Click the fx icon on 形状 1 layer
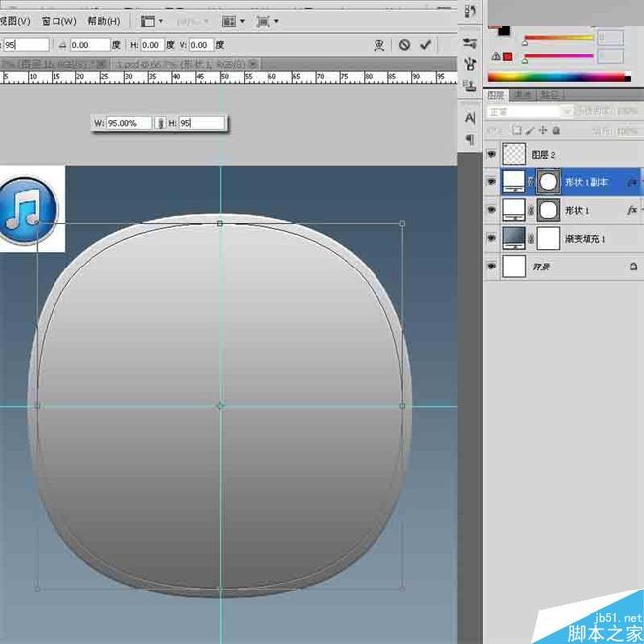The image size is (644, 644). pyautogui.click(x=632, y=210)
